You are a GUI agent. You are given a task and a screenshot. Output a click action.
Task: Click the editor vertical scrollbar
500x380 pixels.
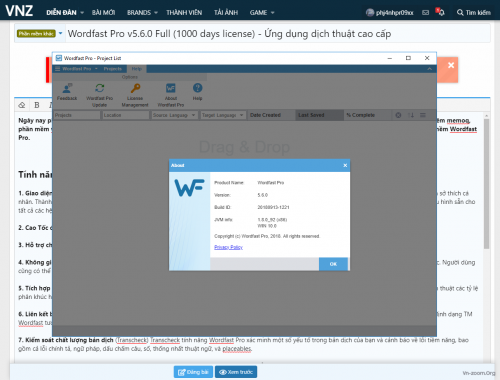[486, 183]
